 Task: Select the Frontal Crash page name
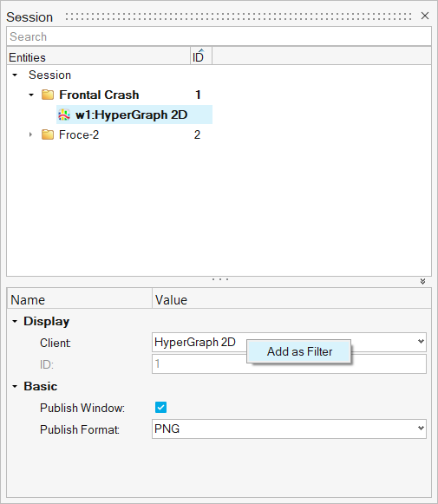[99, 95]
